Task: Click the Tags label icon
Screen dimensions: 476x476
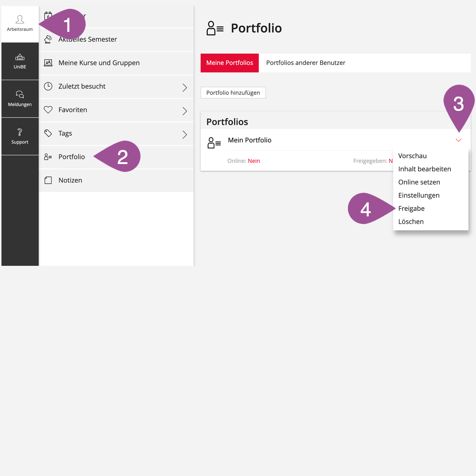Action: 48,133
